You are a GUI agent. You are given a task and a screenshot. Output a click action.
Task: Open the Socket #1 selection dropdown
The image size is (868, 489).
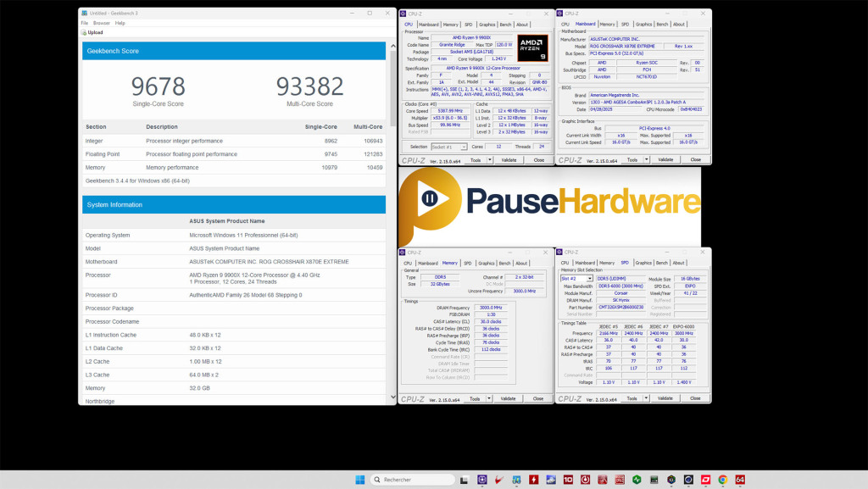(449, 147)
